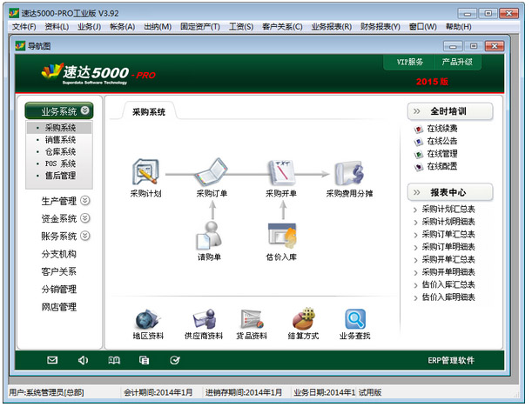
Task: Expand the 报表中心 panel header
Action: tap(450, 192)
